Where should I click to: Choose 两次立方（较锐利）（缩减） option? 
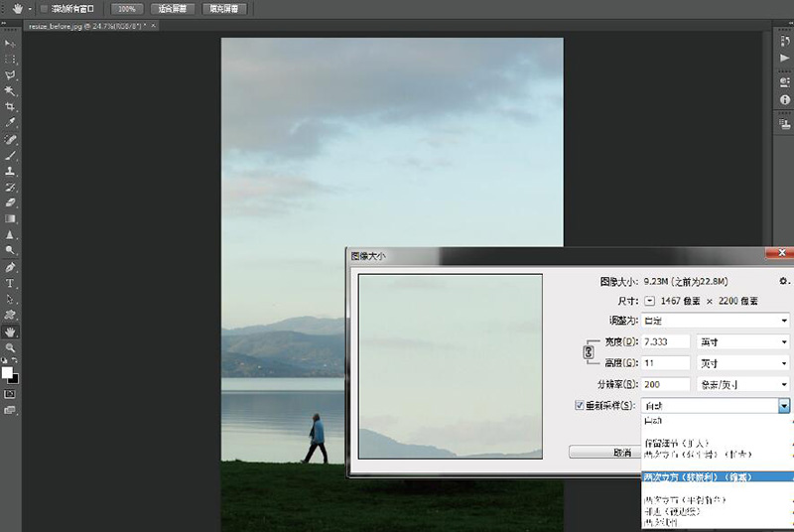click(717, 476)
